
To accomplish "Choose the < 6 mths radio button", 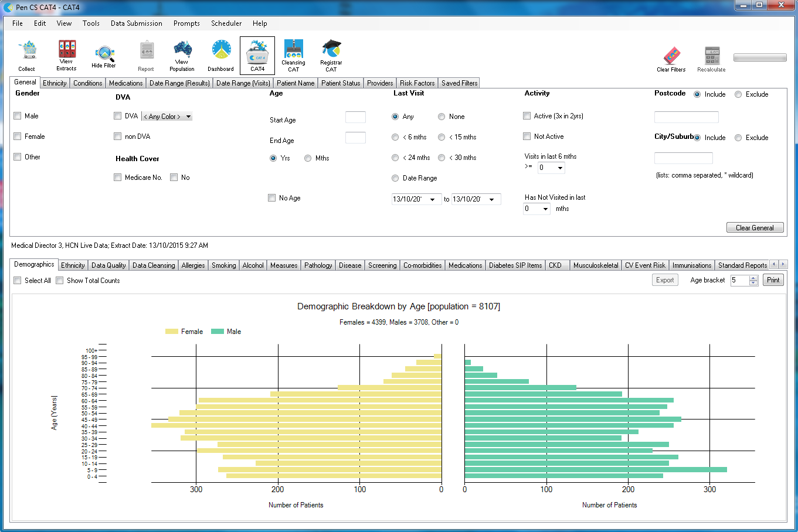I will point(395,137).
